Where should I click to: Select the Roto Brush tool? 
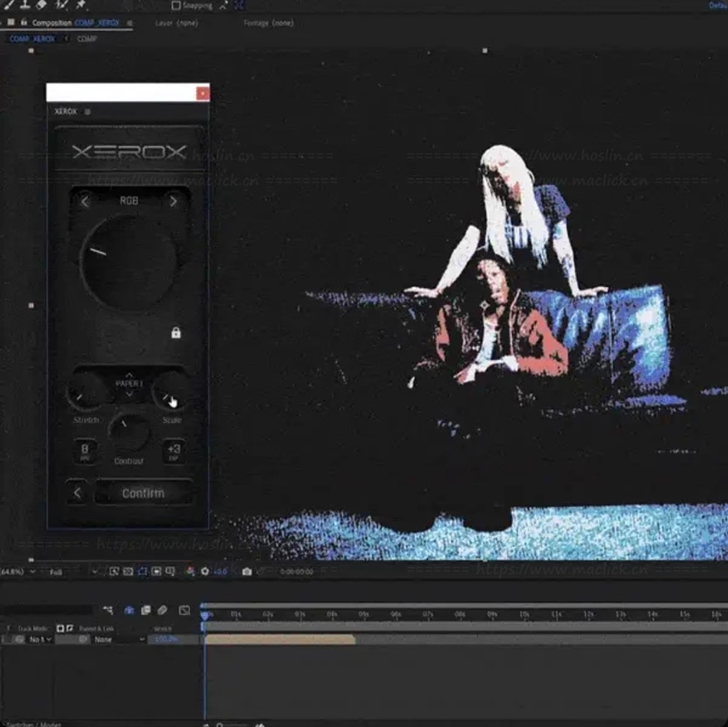[x=61, y=4]
